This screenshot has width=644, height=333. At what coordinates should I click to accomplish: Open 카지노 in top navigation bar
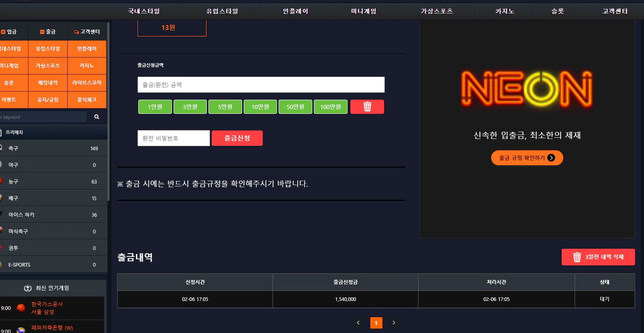(x=505, y=11)
